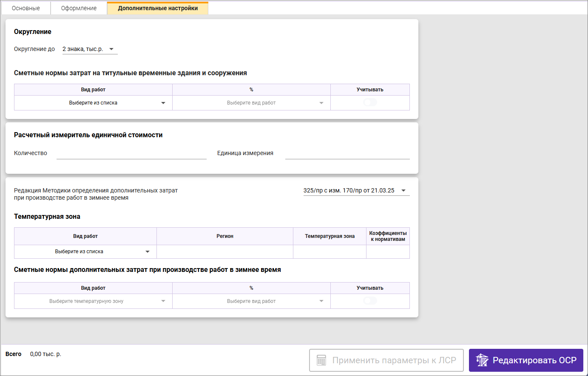588x376 pixels.
Task: Expand Вид работ dropdown in Температурная зона table
Action: pos(85,252)
